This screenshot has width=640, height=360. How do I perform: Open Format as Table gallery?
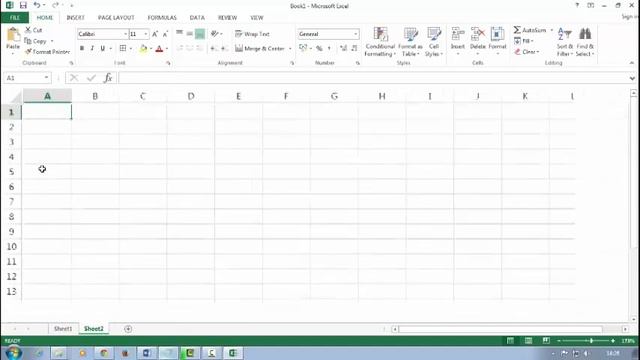pyautogui.click(x=410, y=42)
